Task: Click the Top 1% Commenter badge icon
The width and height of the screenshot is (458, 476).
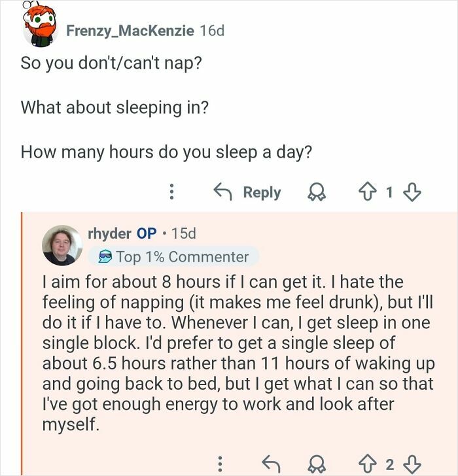Action: (105, 257)
